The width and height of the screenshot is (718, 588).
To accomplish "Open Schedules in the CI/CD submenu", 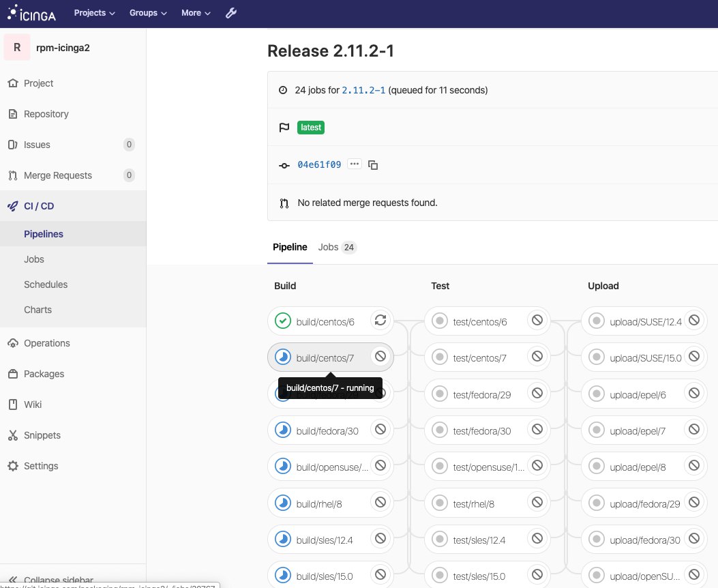I will coord(46,284).
